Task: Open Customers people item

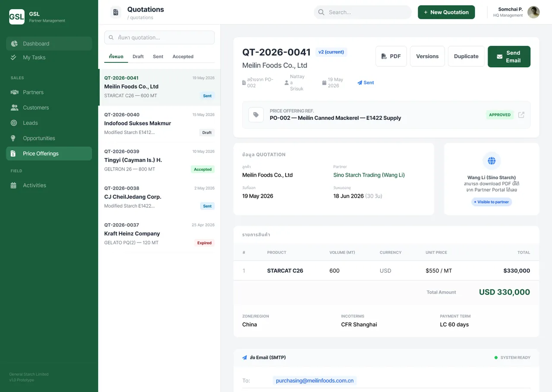Action: pyautogui.click(x=49, y=108)
